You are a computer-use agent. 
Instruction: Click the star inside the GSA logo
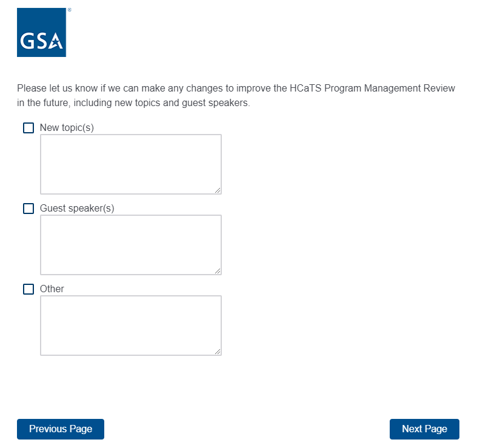coord(55,41)
